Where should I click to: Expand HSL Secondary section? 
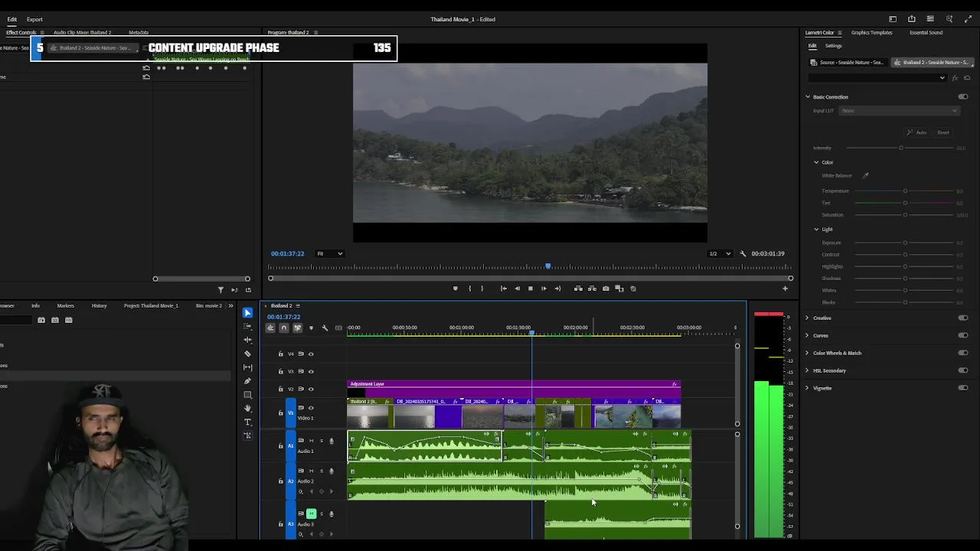click(x=807, y=371)
